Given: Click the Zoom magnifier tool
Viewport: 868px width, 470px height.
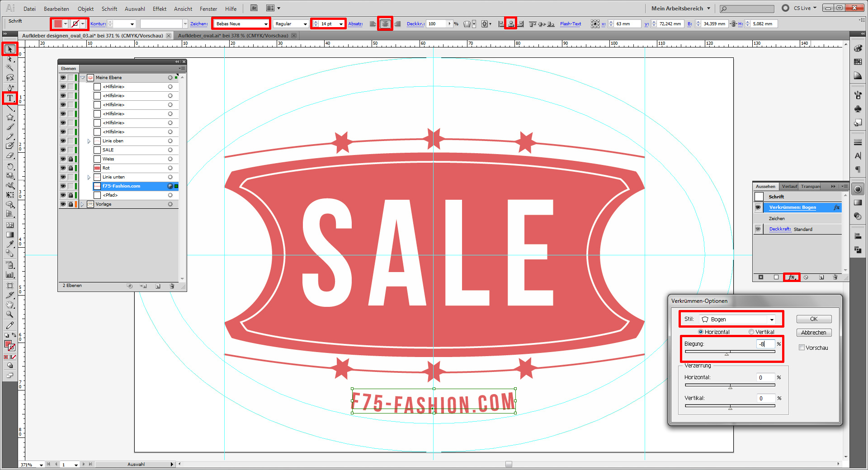Looking at the screenshot, I should [x=10, y=314].
